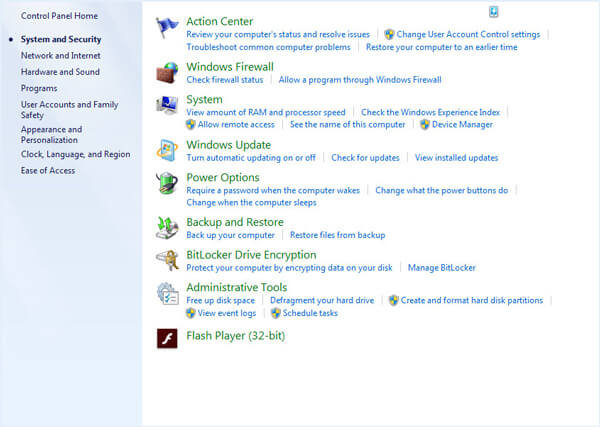The image size is (600, 427).
Task: Select Appearance and Personalization category
Action: 51,135
